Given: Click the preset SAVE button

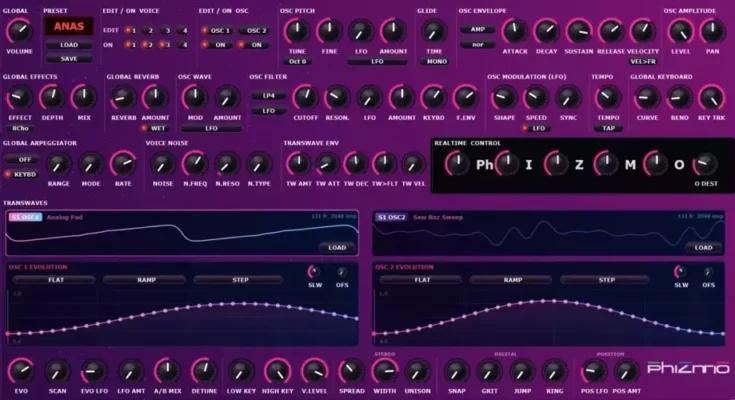Looking at the screenshot, I should coord(69,59).
